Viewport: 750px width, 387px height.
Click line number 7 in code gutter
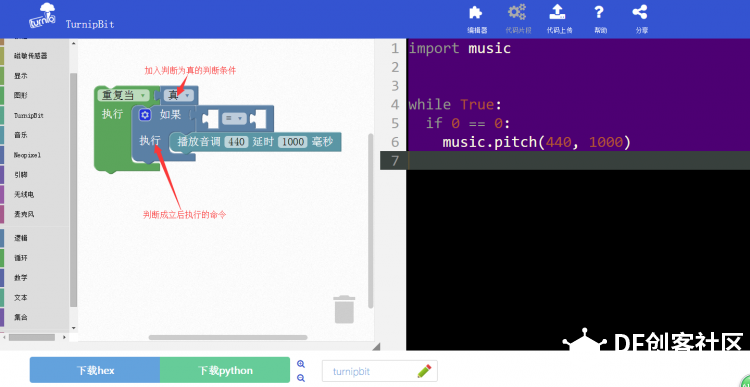point(395,160)
